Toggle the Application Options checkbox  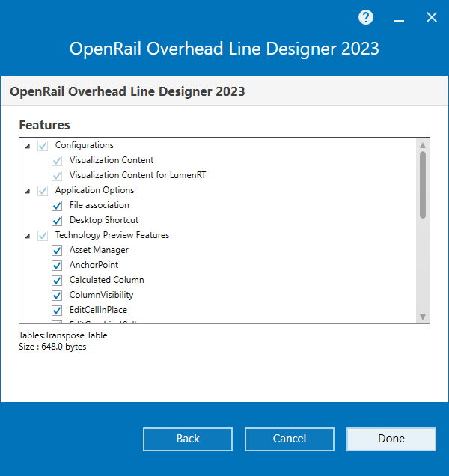(x=43, y=191)
